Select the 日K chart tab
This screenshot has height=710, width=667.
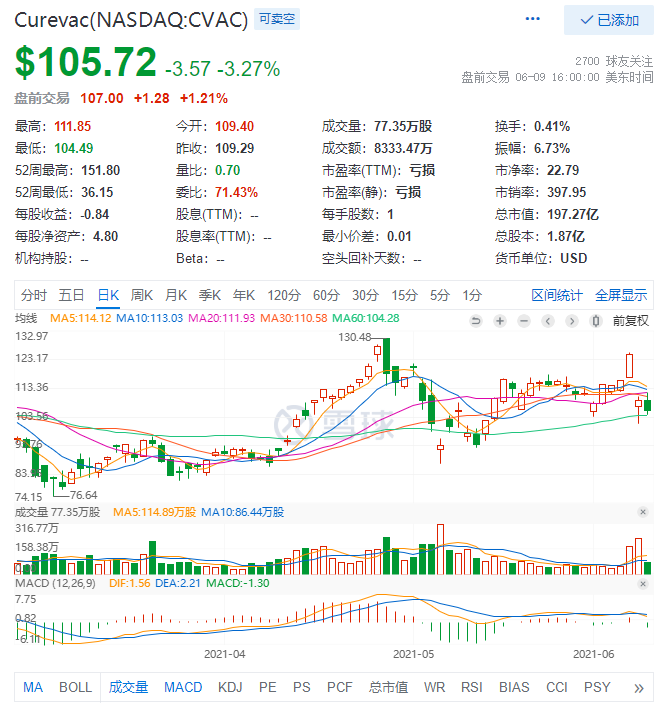[x=108, y=295]
